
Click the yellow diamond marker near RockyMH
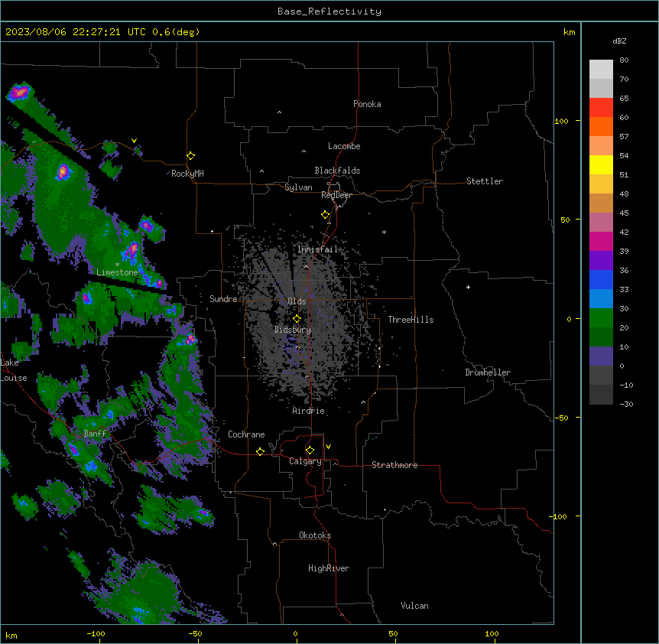[x=190, y=156]
